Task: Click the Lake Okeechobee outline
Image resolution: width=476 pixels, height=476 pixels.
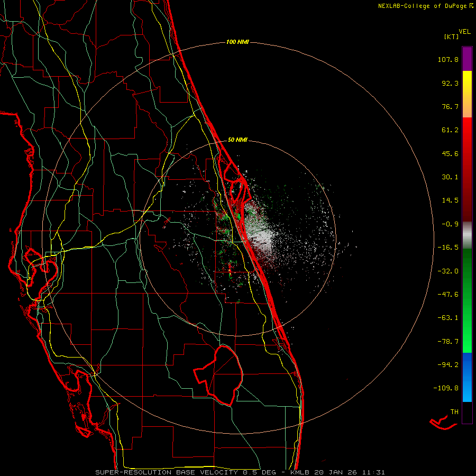Action: click(218, 375)
